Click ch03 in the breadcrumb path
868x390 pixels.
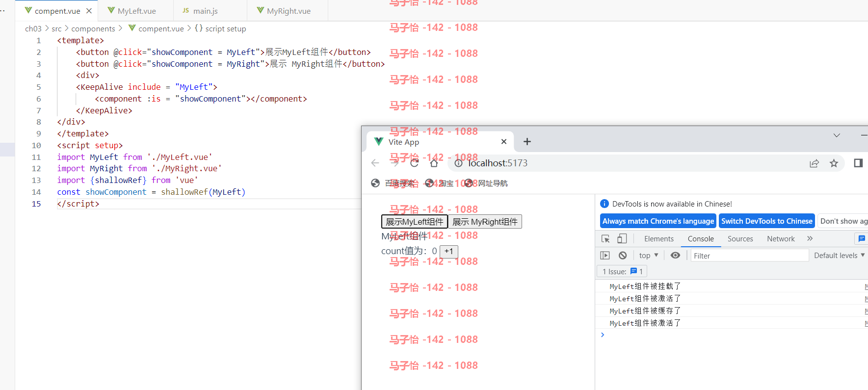[33, 29]
